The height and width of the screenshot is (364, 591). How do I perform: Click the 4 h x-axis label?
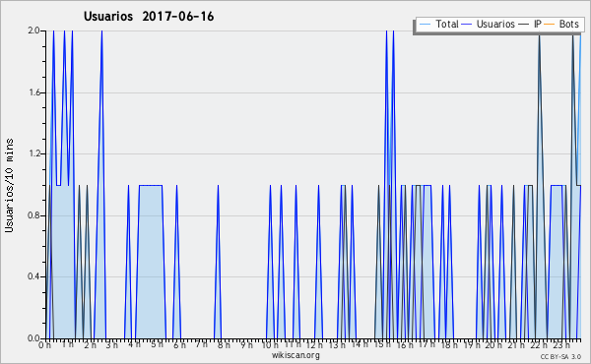134,344
